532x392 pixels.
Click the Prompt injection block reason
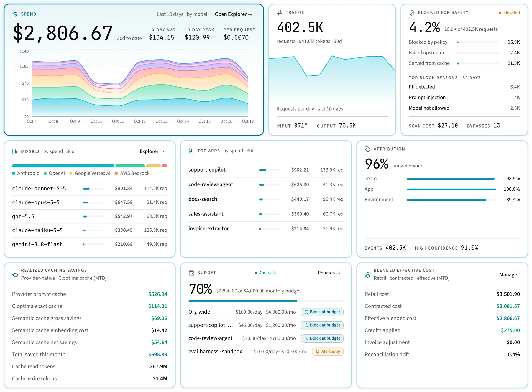pos(464,98)
